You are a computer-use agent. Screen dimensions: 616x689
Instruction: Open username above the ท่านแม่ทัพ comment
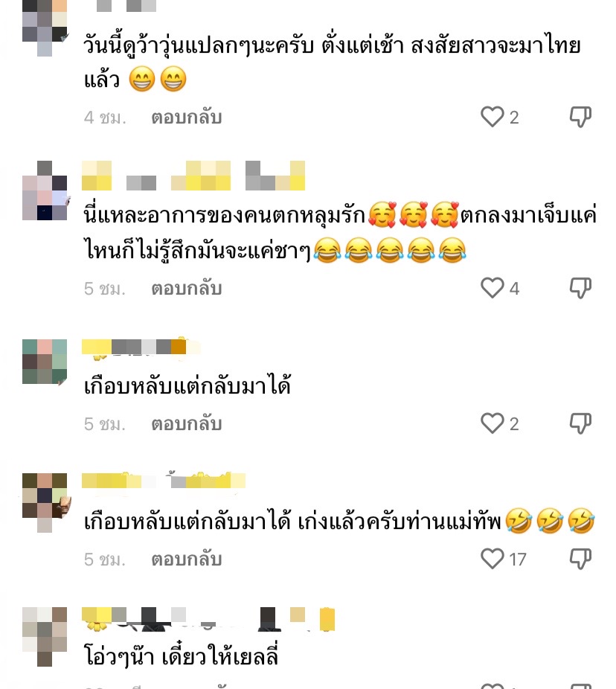164,480
